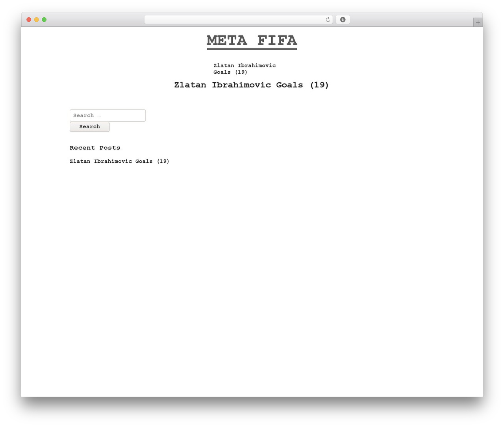Open the META FIFA site title link
The image size is (504, 427).
click(252, 41)
